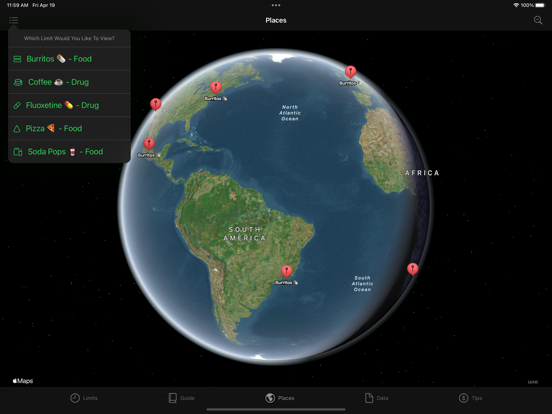Tap the Wi-Fi status icon
Viewport: 552px width, 414px height.
pos(516,5)
